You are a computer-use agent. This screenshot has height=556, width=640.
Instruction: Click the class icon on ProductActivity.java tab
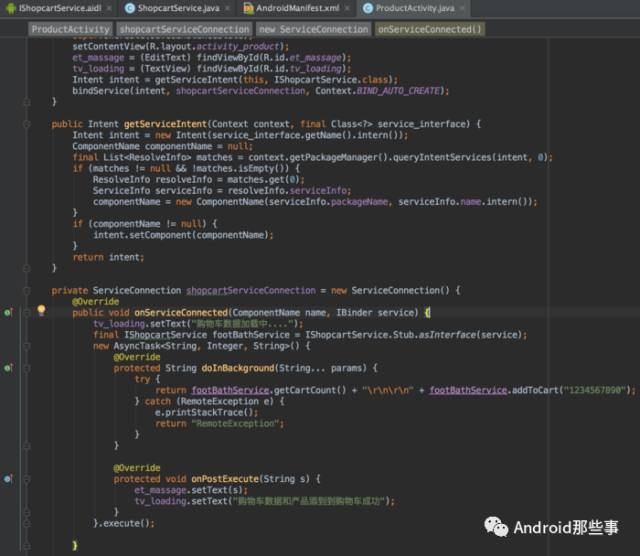368,8
